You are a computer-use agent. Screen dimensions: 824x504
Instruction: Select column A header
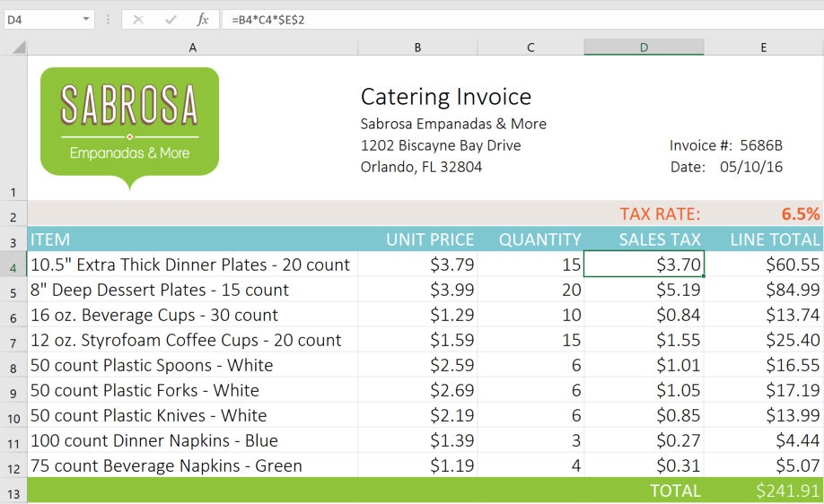(x=192, y=48)
